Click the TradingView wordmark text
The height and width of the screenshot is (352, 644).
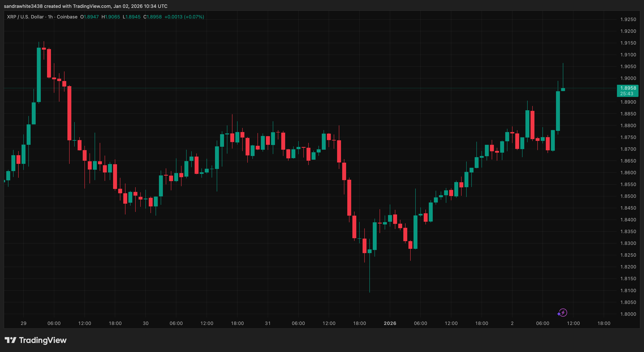click(x=43, y=340)
